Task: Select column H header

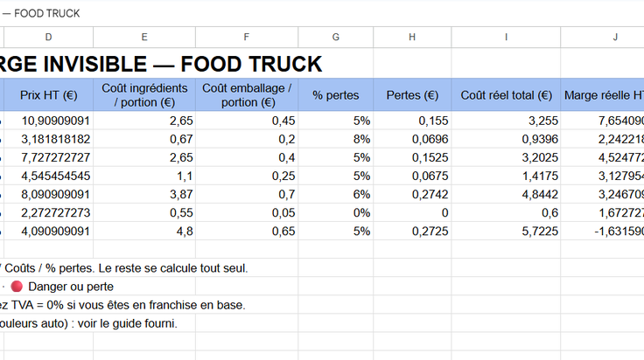Action: 412,38
